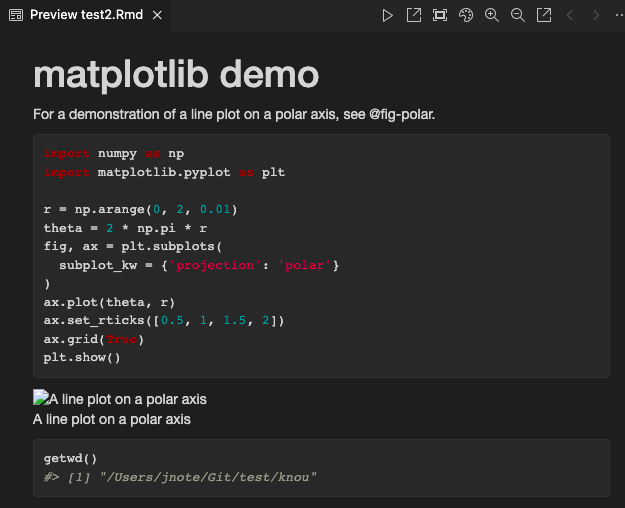Click the run/play triangle toolbar icon

tap(387, 16)
